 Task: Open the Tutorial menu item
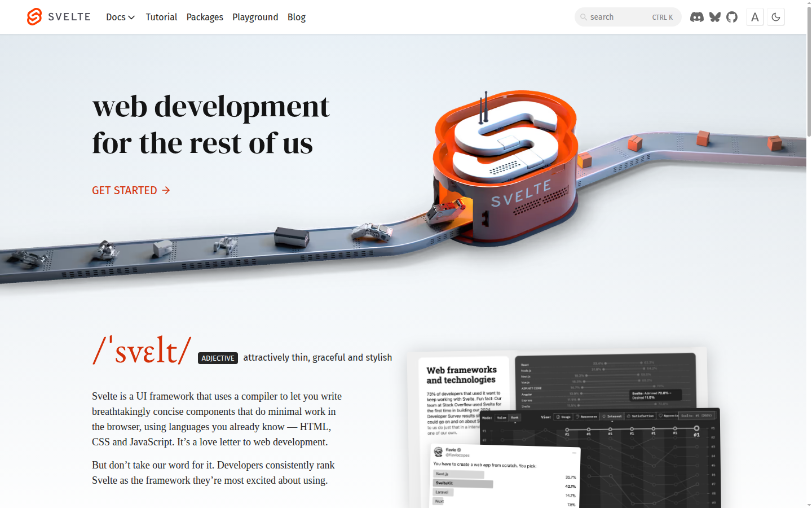(x=161, y=17)
